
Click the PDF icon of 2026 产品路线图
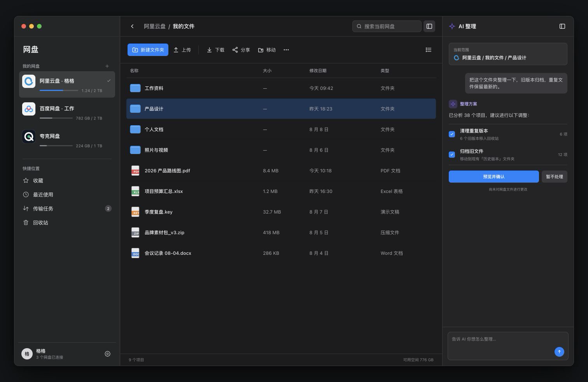tap(135, 171)
